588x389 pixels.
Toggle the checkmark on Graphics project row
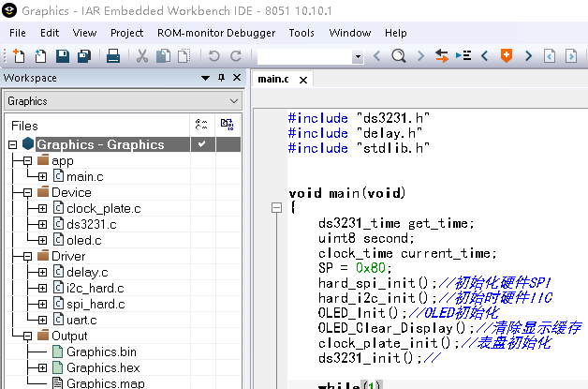tap(201, 144)
